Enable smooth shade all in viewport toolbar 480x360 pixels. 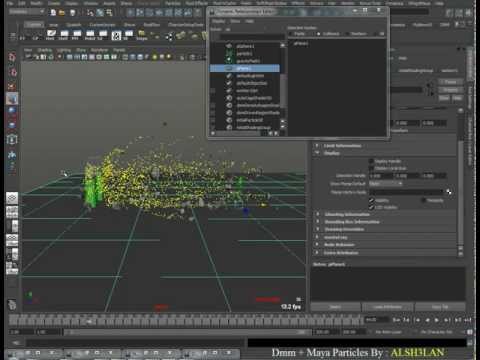point(132,57)
